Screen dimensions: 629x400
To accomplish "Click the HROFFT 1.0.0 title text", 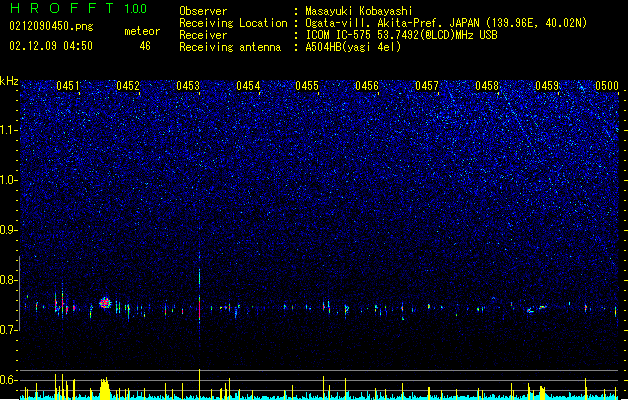I will (x=78, y=8).
